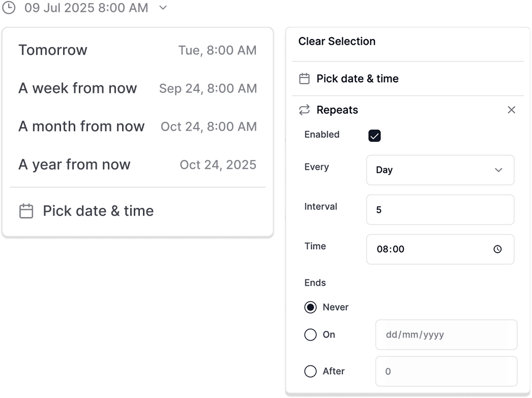The height and width of the screenshot is (398, 532).
Task: Uncheck the Enabled checkbox
Action: pos(374,136)
